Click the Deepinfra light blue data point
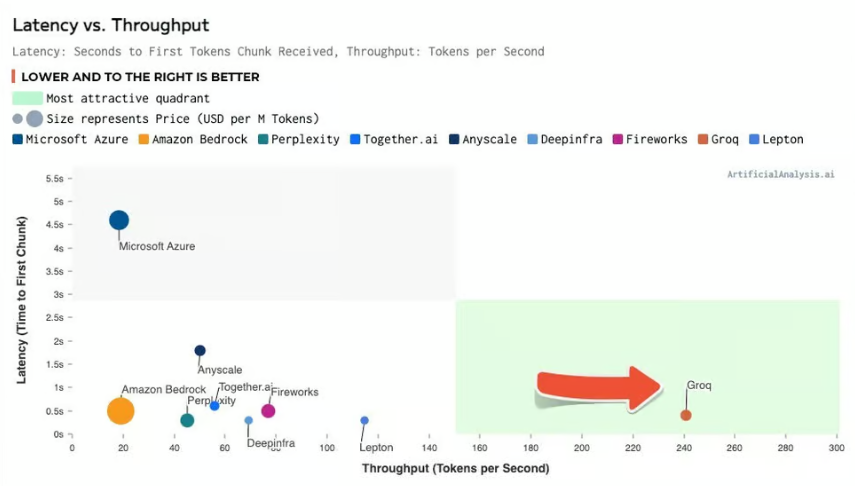 (249, 420)
